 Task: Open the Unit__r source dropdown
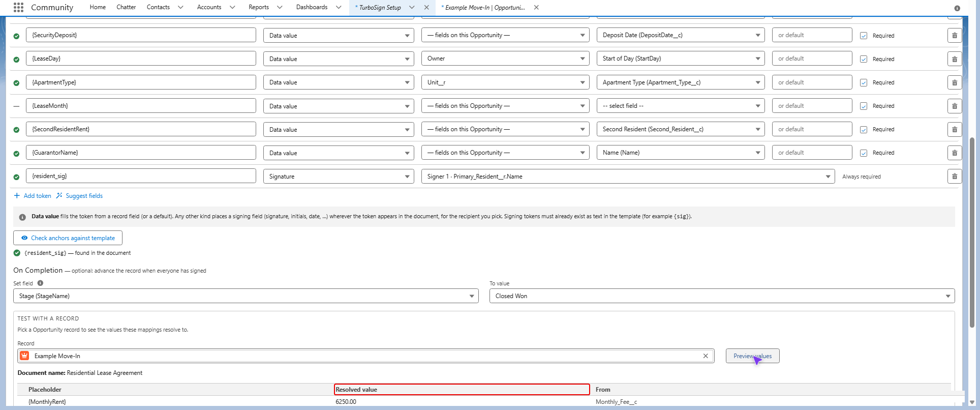(x=505, y=82)
